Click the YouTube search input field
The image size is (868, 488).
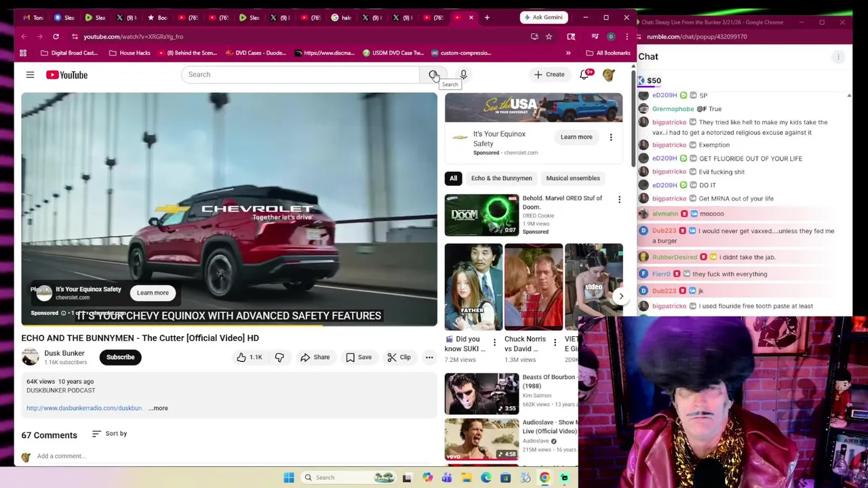tap(300, 75)
